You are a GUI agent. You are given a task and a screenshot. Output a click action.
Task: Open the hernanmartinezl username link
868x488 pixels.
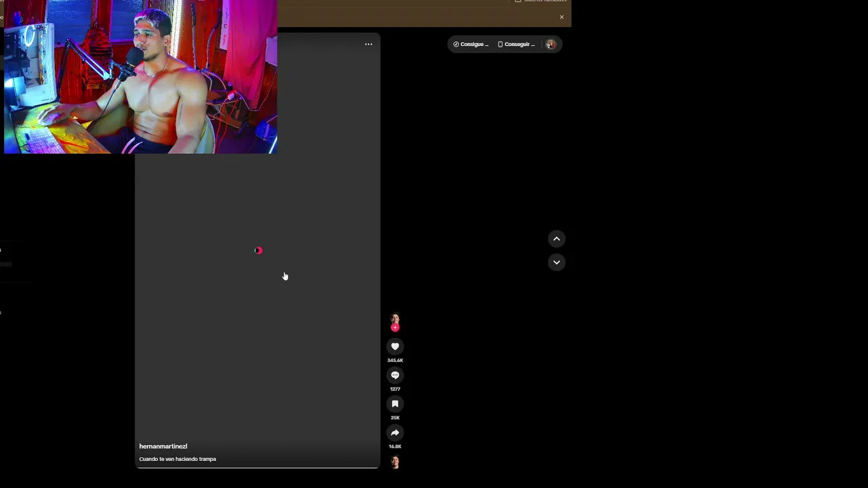tap(163, 446)
